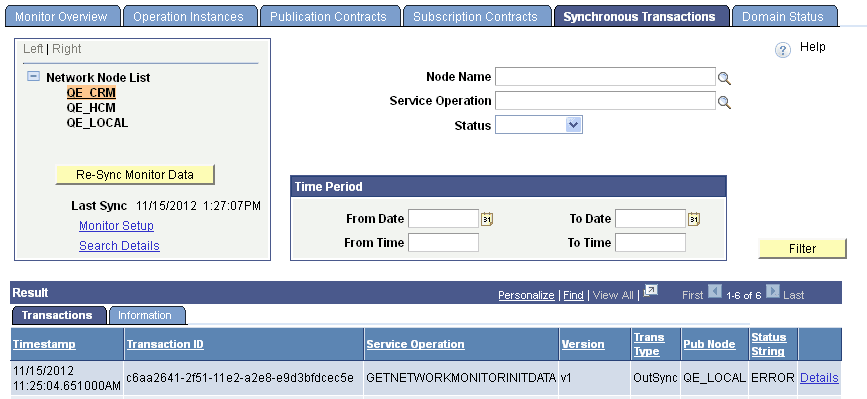Viewport: 867px width, 399px height.
Task: Focus the Service Operation input field
Action: (x=605, y=101)
